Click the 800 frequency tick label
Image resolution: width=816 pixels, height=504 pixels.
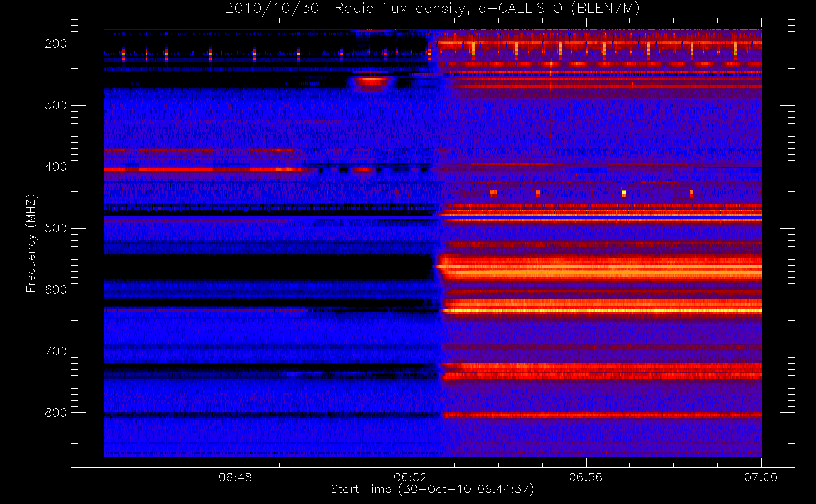55,413
